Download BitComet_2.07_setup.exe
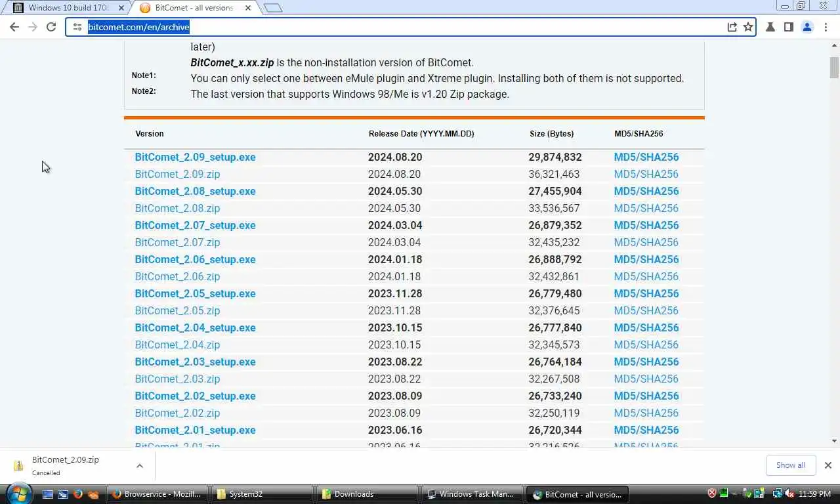This screenshot has height=504, width=840. click(195, 225)
